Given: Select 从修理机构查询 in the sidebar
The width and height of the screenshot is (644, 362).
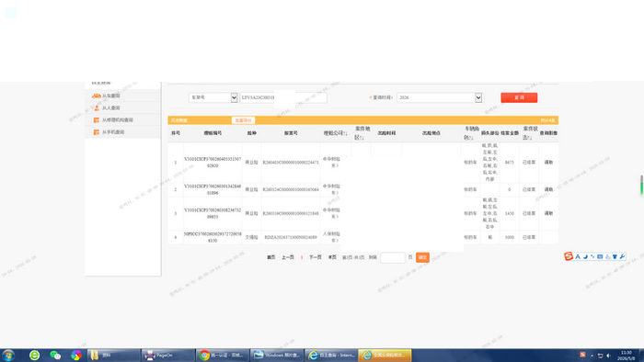Looking at the screenshot, I should 117,120.
